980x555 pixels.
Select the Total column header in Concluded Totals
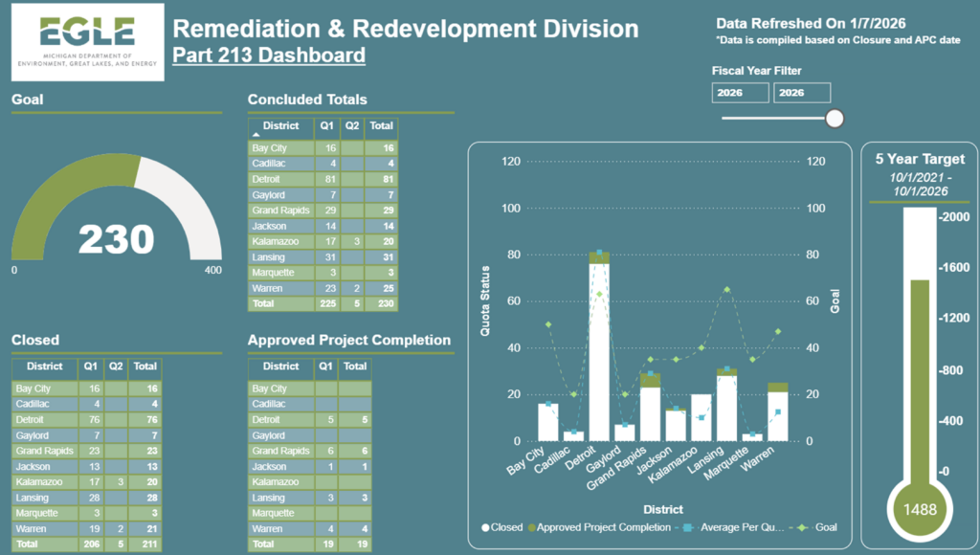click(382, 126)
